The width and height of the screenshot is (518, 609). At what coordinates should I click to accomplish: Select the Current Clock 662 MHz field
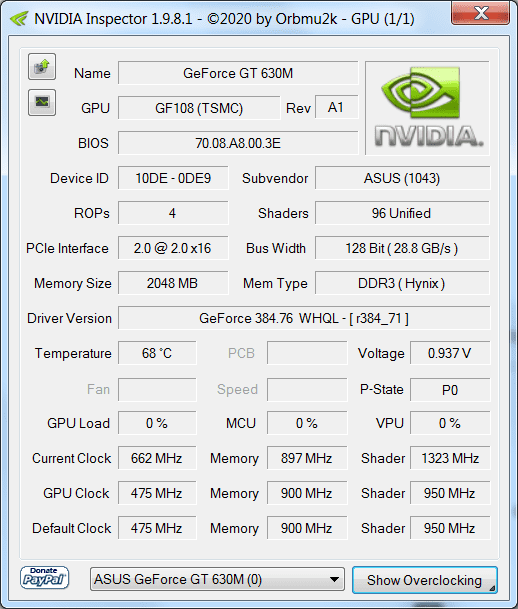coord(157,458)
